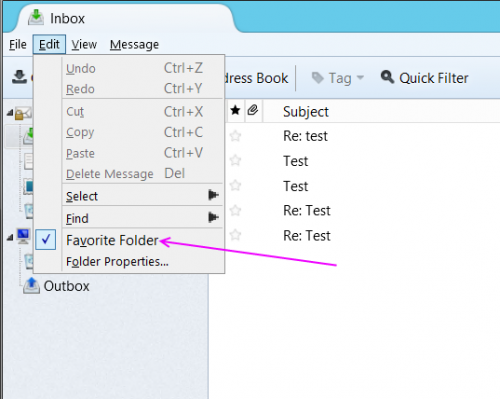Select the Outbox folder icon

[x=31, y=286]
